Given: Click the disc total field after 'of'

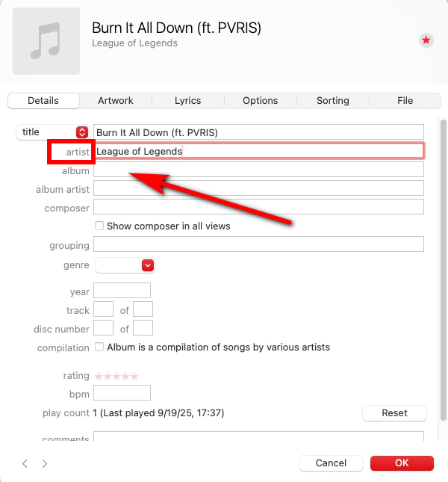Looking at the screenshot, I should point(143,328).
